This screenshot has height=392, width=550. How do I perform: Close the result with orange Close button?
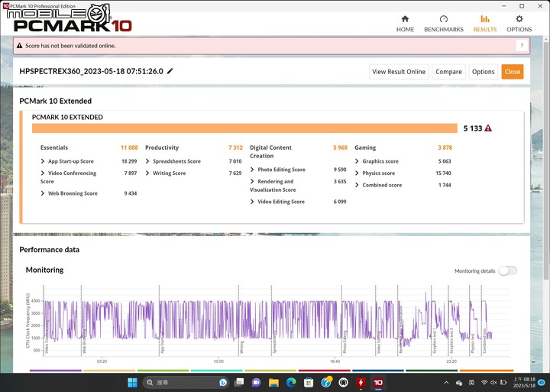513,72
